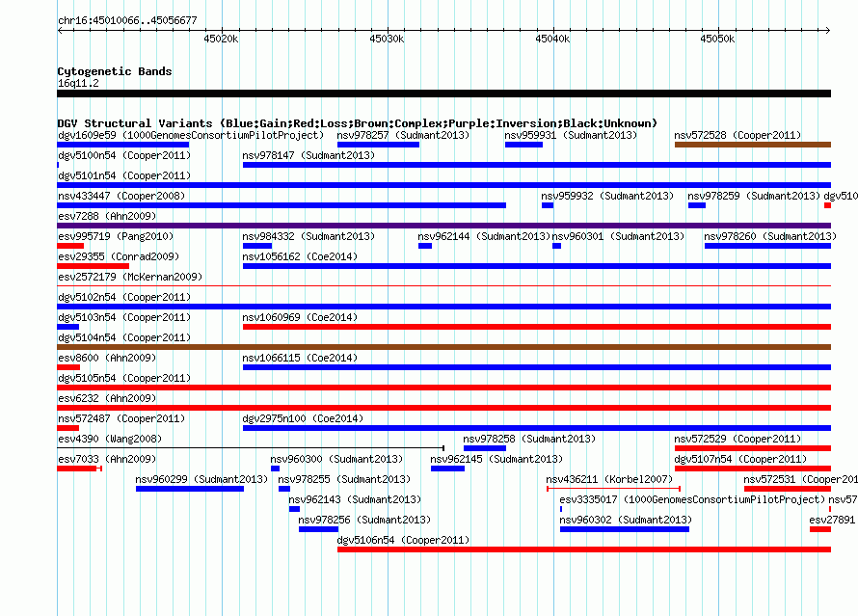Click the blue bar under nsv960302
Image resolution: width=858 pixels, height=616 pixels.
(x=625, y=529)
